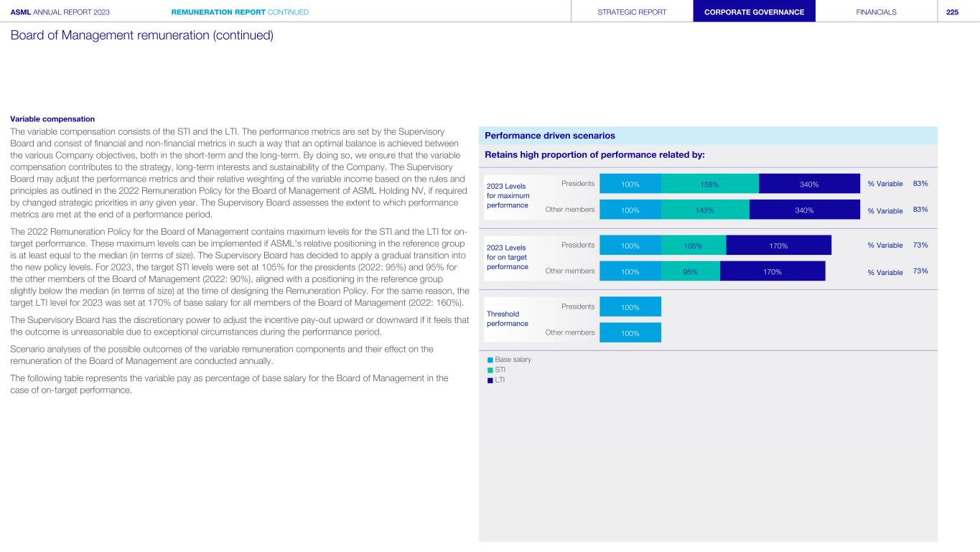Click the Base salary legend color square
Image resolution: width=980 pixels, height=552 pixels.
pyautogui.click(x=490, y=360)
